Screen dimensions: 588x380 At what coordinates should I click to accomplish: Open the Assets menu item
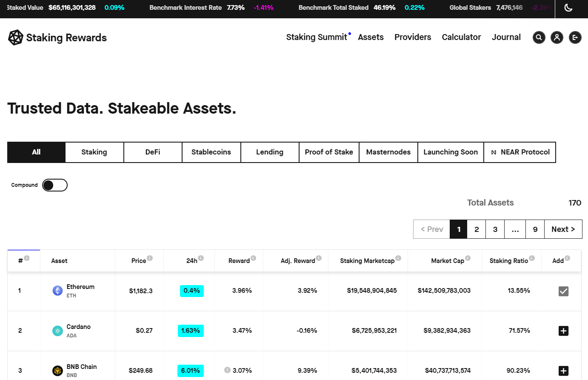(x=371, y=37)
